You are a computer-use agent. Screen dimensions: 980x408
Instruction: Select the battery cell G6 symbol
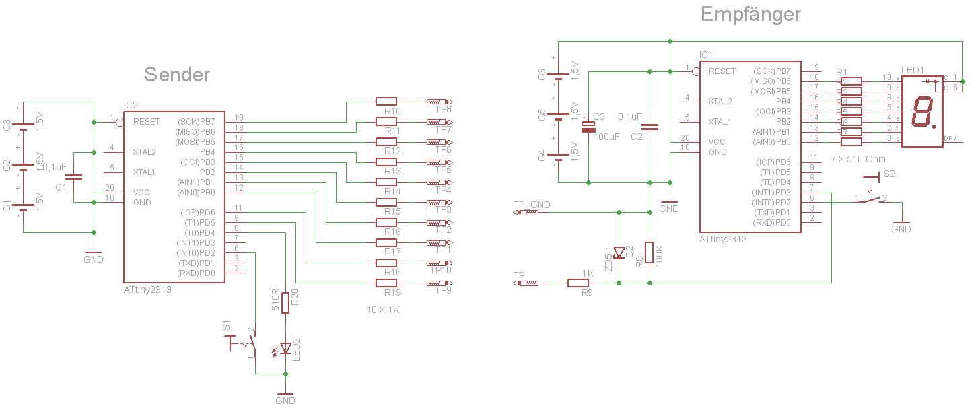558,75
